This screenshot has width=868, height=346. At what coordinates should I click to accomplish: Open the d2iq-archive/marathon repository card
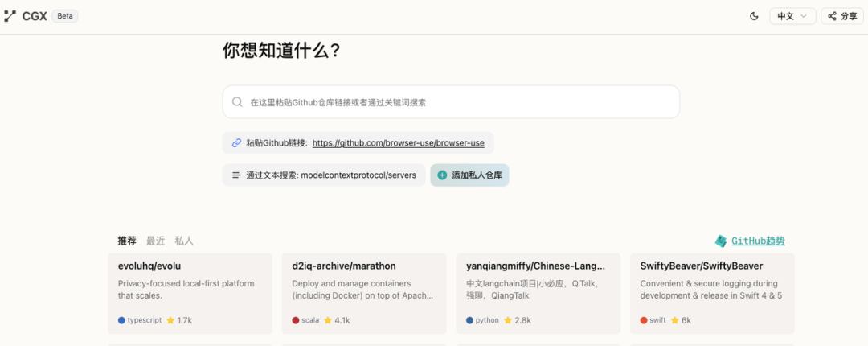click(x=364, y=294)
